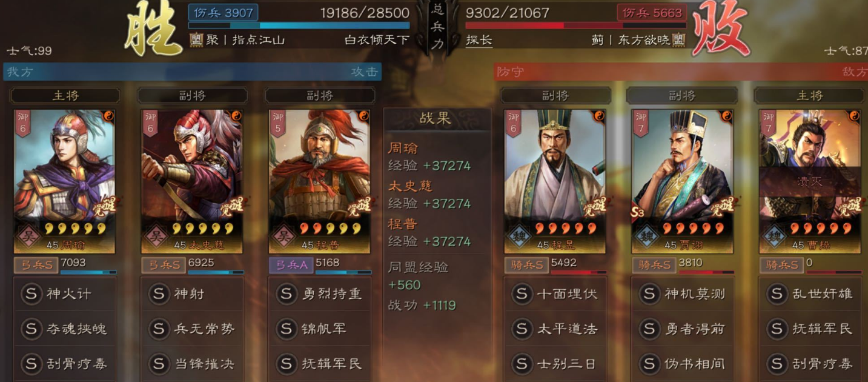The width and height of the screenshot is (868, 382).
Task: Click the 战果 battle results header
Action: click(436, 119)
